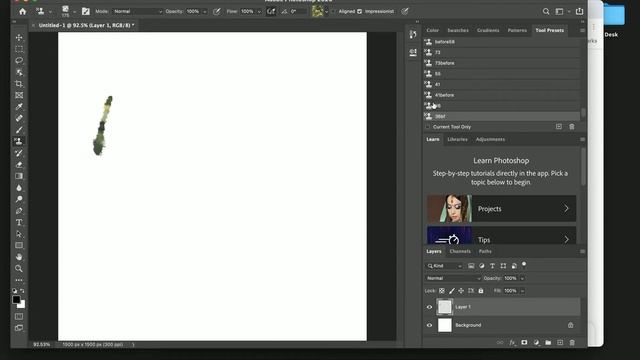Enable Current Tool Only checkbox
The height and width of the screenshot is (360, 640).
pyautogui.click(x=428, y=127)
